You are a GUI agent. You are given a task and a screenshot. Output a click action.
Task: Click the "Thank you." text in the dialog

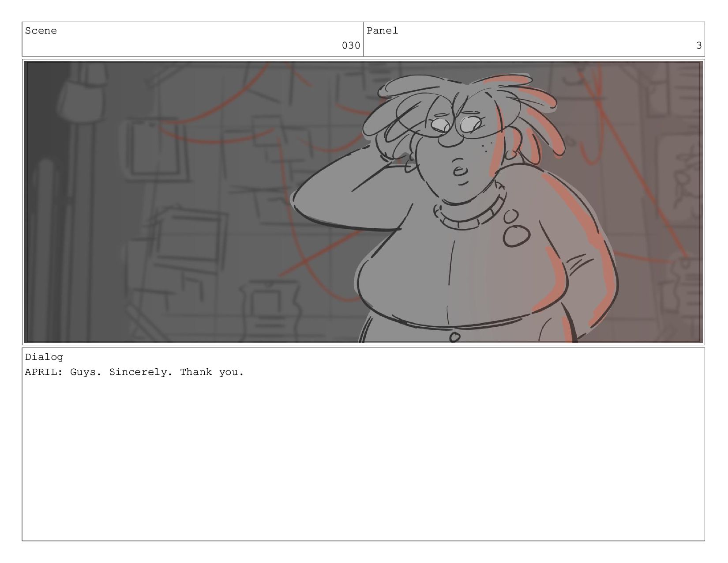pyautogui.click(x=212, y=372)
